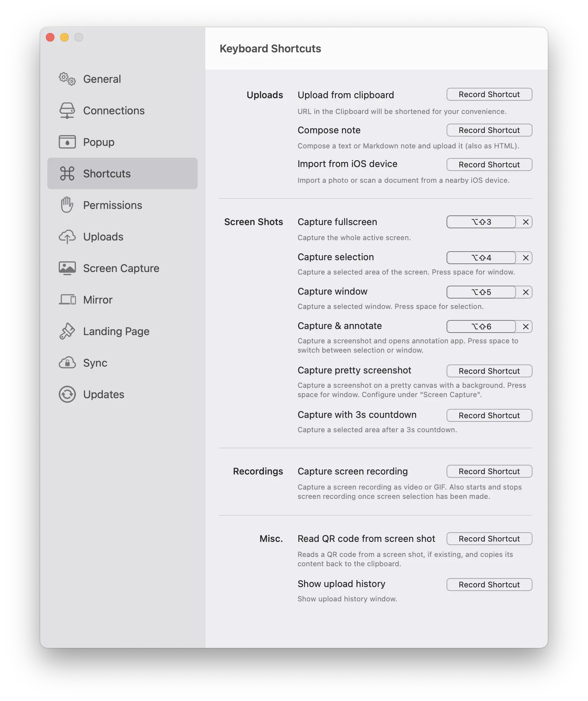588x701 pixels.
Task: Clear the Capture window shortcut
Action: 525,292
